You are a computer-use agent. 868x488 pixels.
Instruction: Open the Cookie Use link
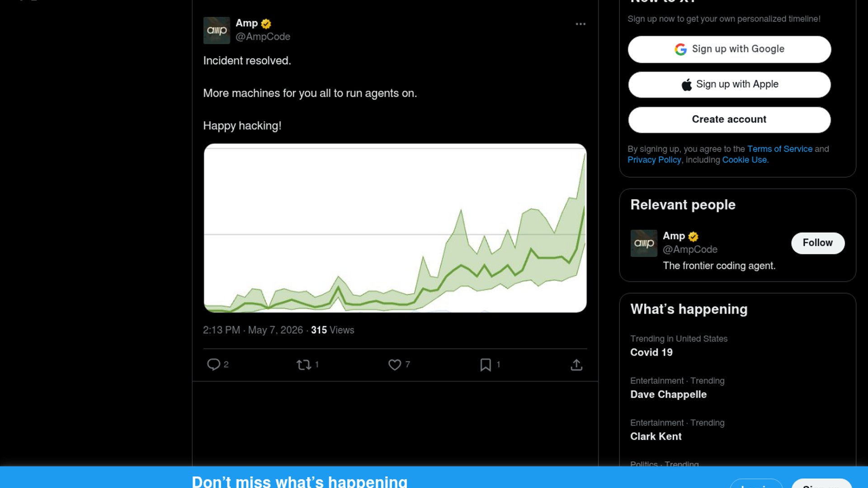(744, 160)
